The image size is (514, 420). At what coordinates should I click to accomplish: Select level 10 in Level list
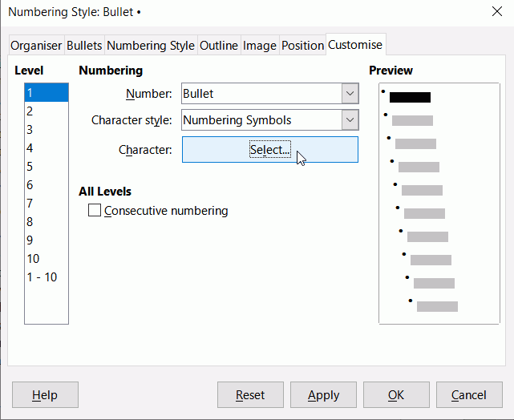click(x=47, y=258)
